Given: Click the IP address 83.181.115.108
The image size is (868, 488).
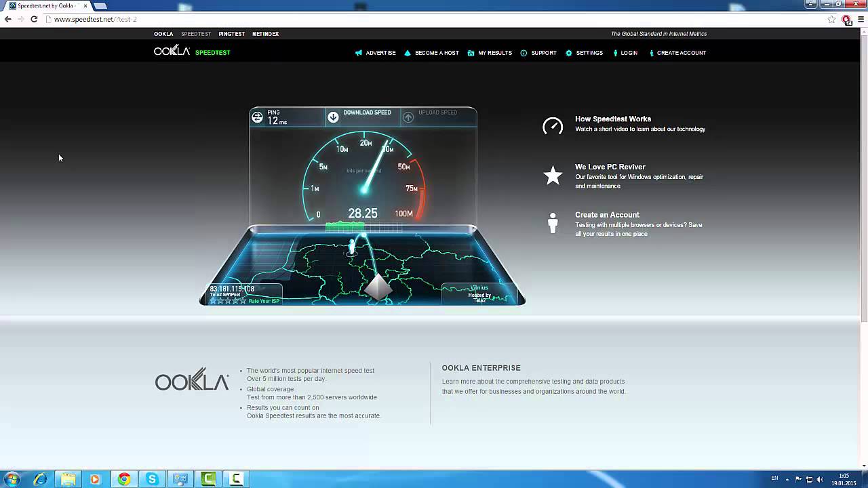Looking at the screenshot, I should (x=232, y=289).
